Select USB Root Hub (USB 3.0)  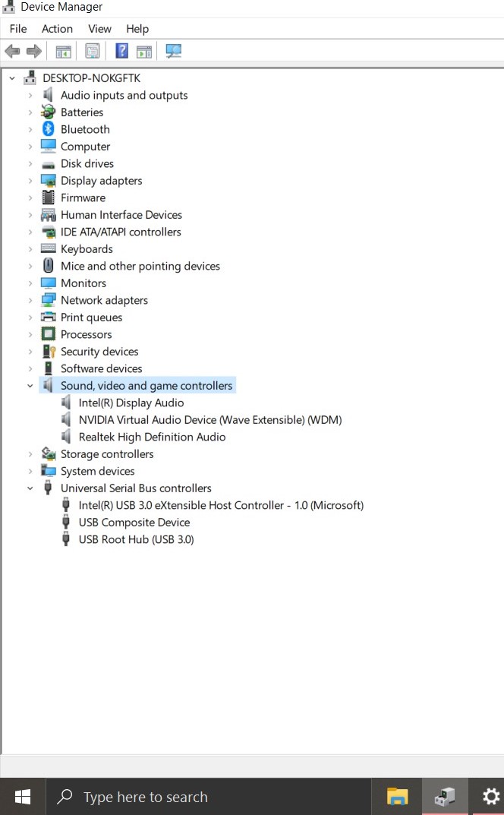point(136,539)
